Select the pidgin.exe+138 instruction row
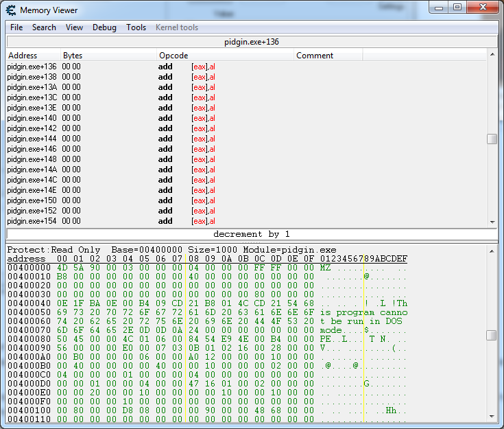 click(246, 77)
